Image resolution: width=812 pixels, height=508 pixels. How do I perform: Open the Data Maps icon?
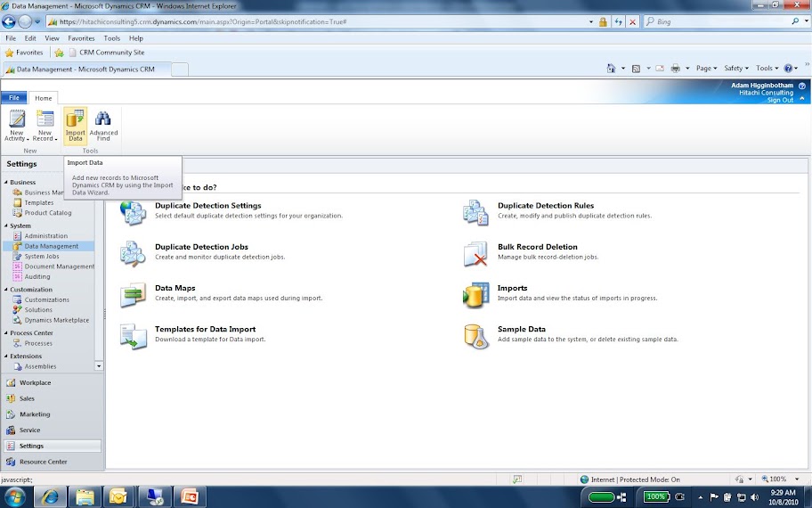(x=133, y=296)
